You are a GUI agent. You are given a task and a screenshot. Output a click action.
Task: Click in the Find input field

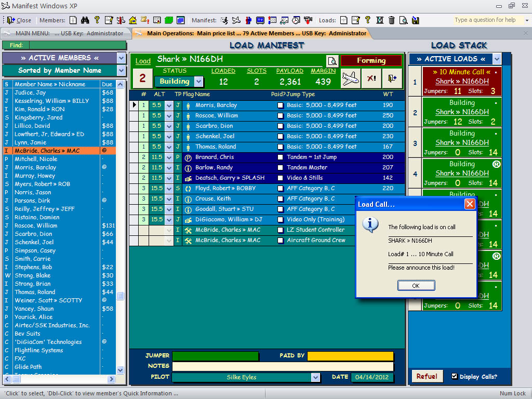(x=78, y=45)
